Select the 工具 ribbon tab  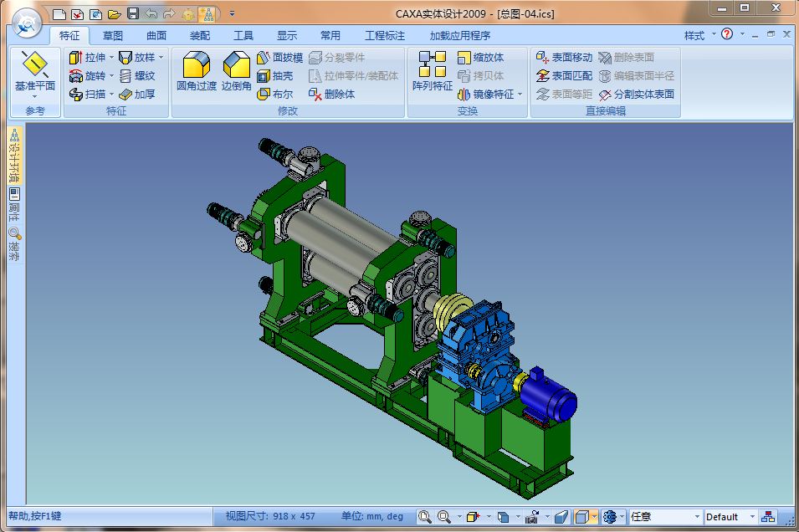pos(243,36)
